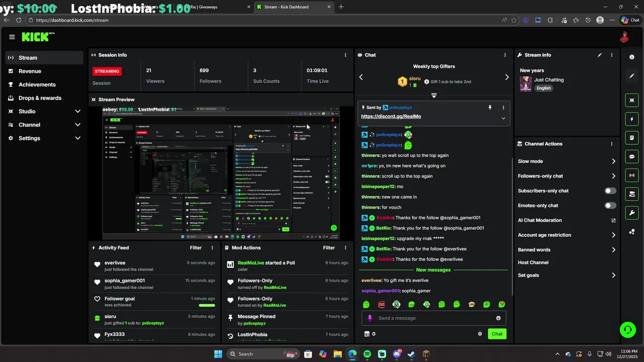644x362 pixels.
Task: Open AI Chat Moderation external link
Action: point(613,220)
